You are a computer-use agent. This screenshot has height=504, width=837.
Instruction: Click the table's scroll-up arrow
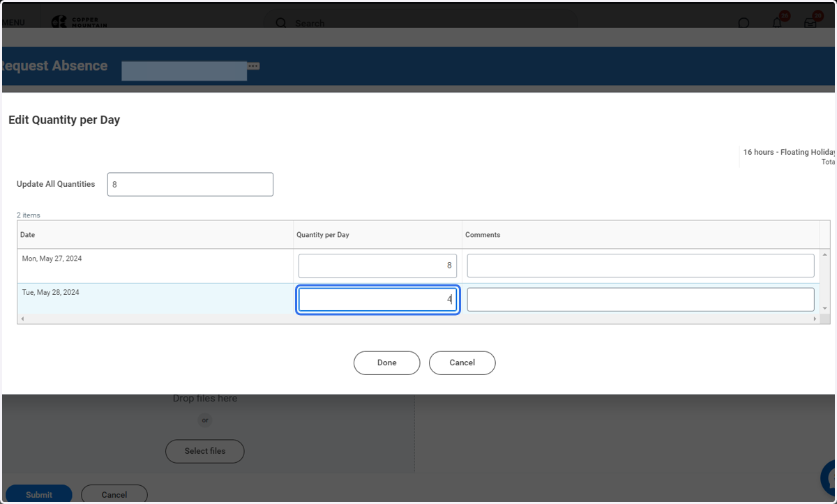tap(825, 254)
